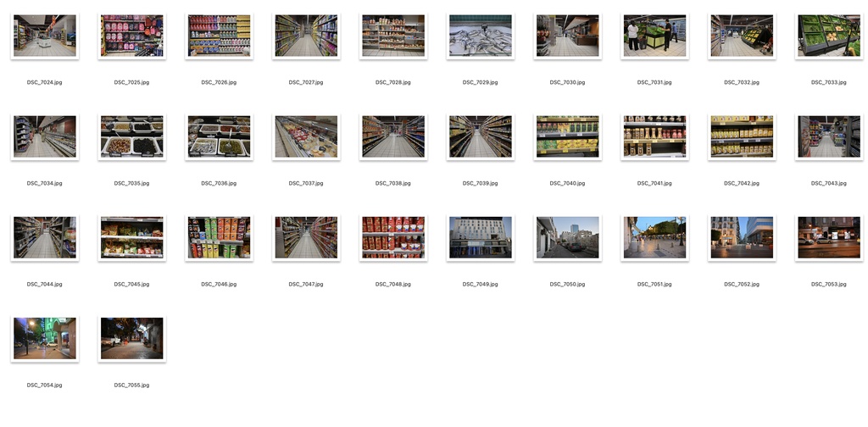868x427 pixels.
Task: Select the DSC_7050.jpg street thumbnail
Action: [x=567, y=238]
